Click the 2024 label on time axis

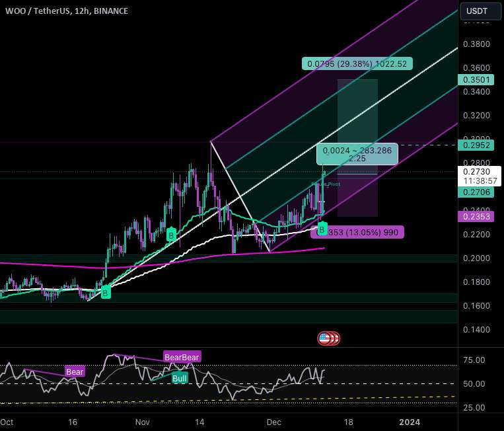tap(410, 422)
